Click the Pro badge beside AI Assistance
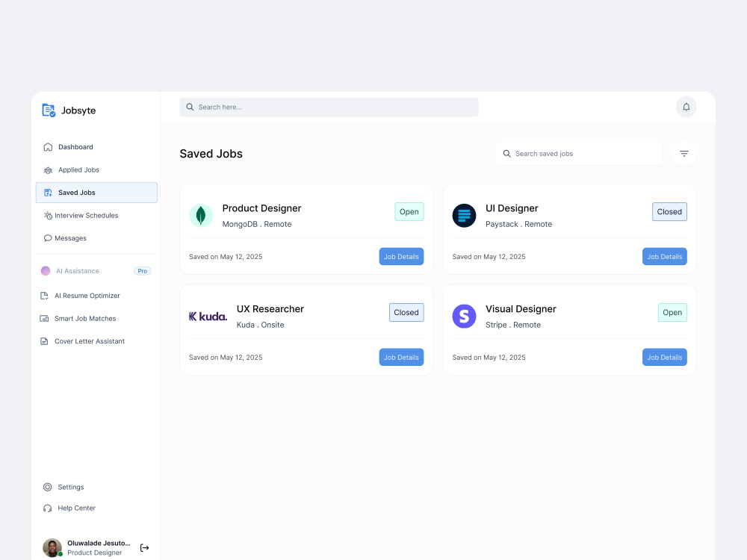 143,271
